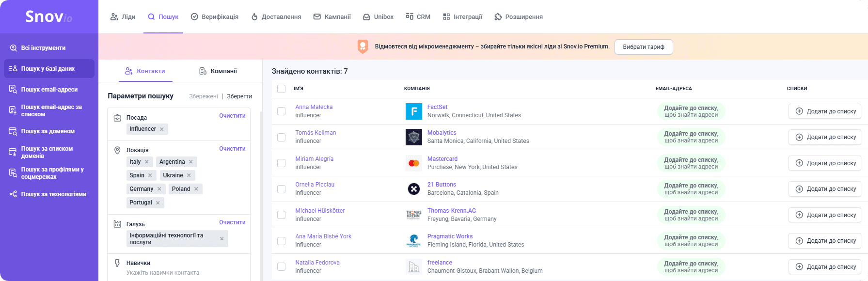Viewport: 868px width, 281px height.
Task: Check the box for Tomás Keilman
Action: 281,137
